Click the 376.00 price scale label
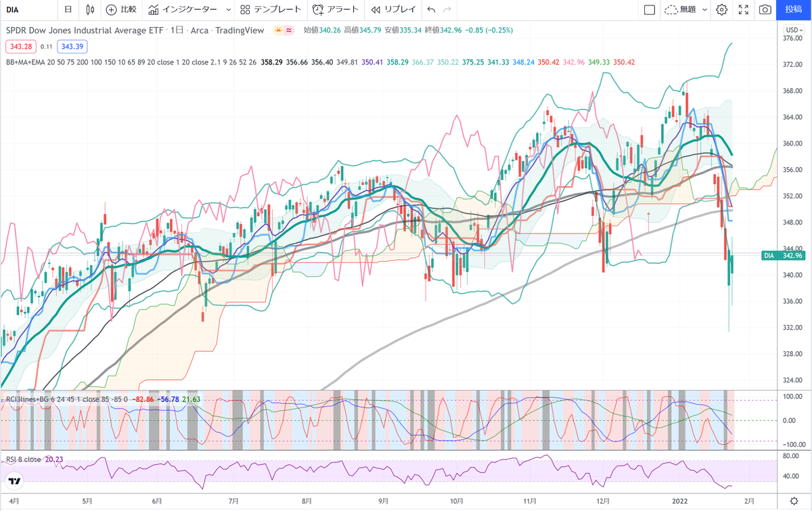The image size is (812, 511). click(793, 39)
